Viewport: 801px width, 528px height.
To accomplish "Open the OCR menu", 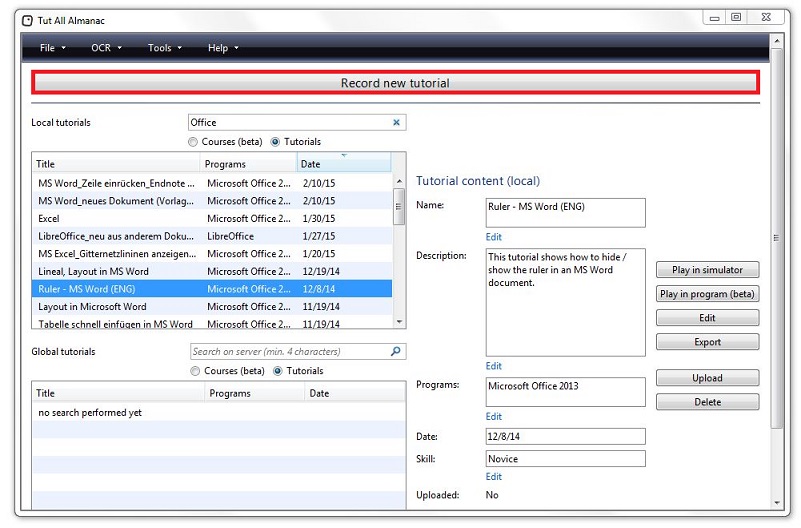I will point(106,48).
